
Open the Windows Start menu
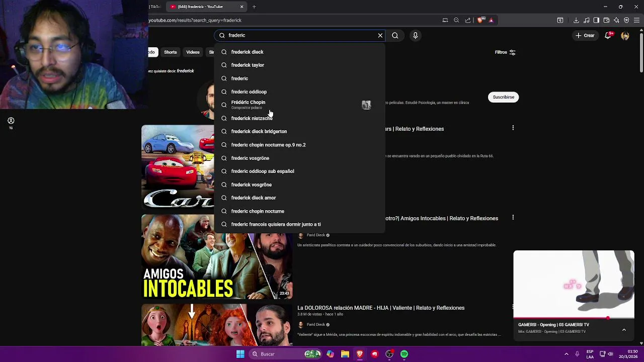coord(240,354)
